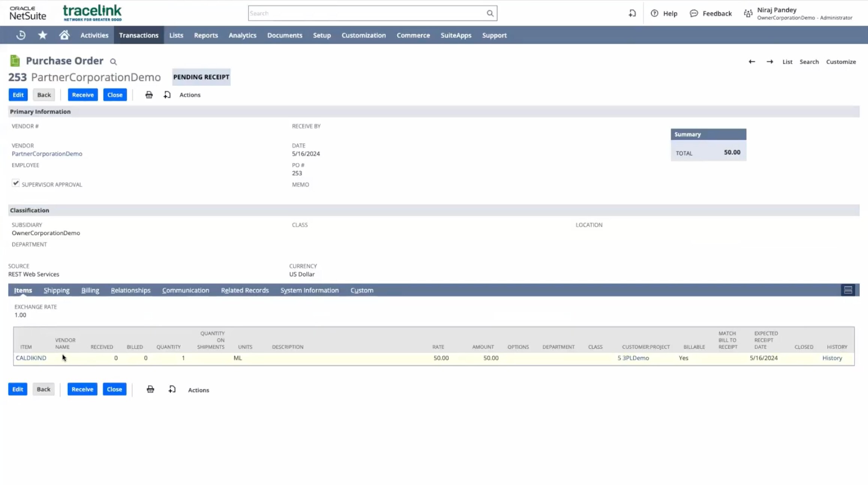Click the top print icon
The width and height of the screenshot is (868, 485).
pos(149,95)
